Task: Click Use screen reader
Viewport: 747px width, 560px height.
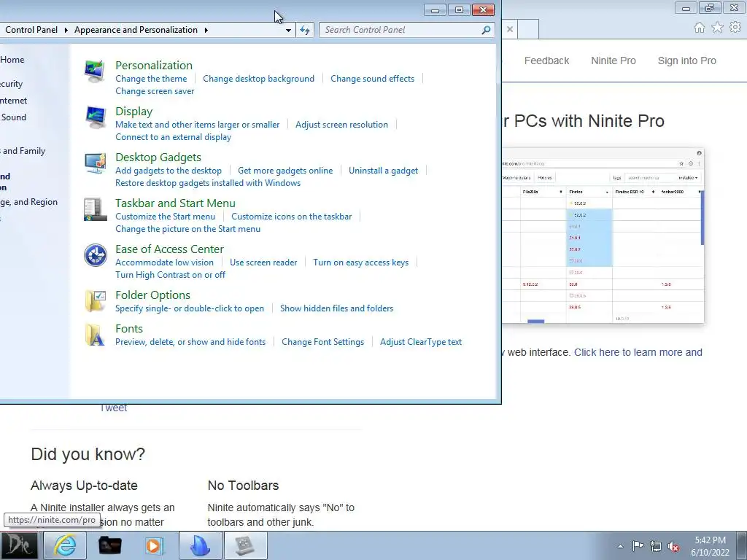Action: click(x=263, y=262)
